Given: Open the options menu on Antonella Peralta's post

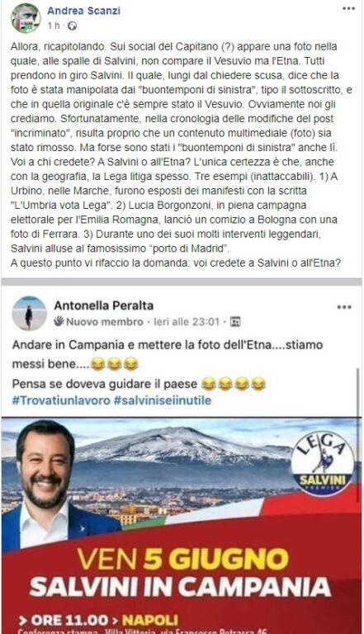Looking at the screenshot, I should (344, 307).
